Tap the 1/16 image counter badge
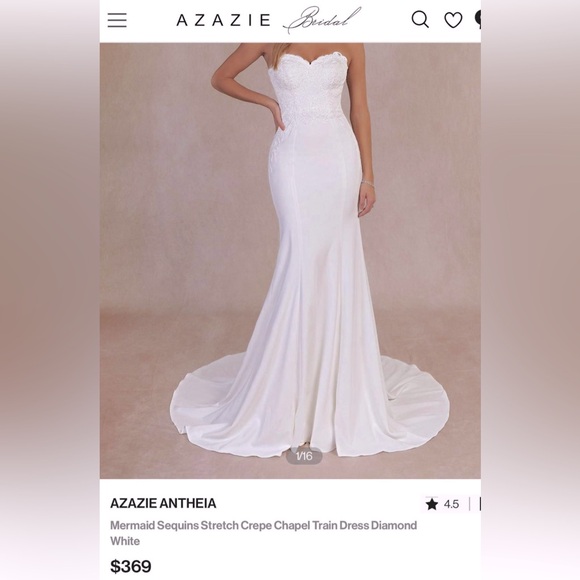This screenshot has width=580, height=580. pos(304,456)
